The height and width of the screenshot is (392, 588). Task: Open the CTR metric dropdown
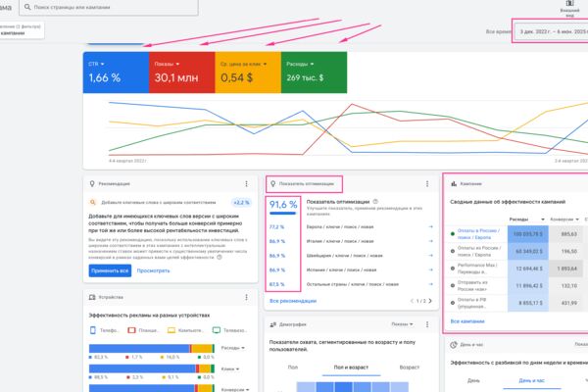(96, 64)
